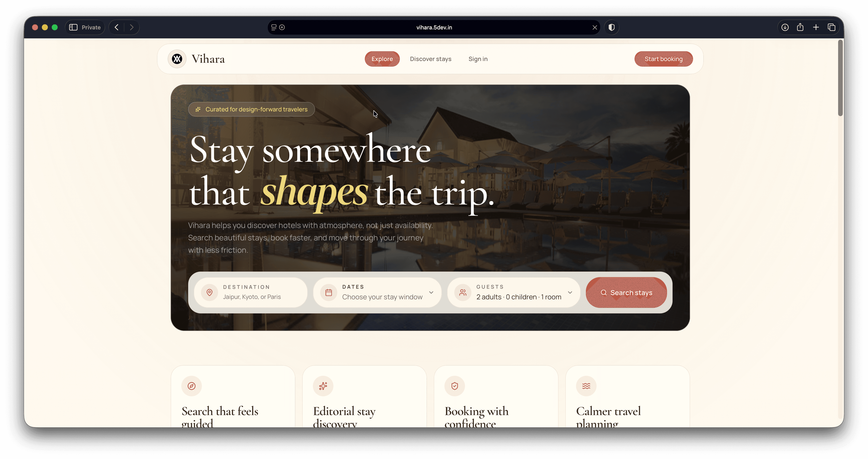The image size is (868, 459).
Task: Click the Sign in link
Action: 478,59
